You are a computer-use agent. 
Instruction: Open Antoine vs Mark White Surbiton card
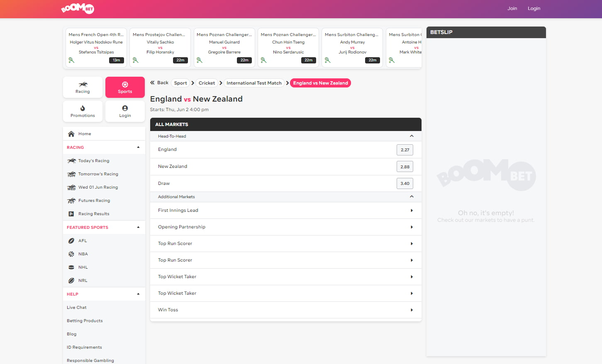tap(404, 47)
